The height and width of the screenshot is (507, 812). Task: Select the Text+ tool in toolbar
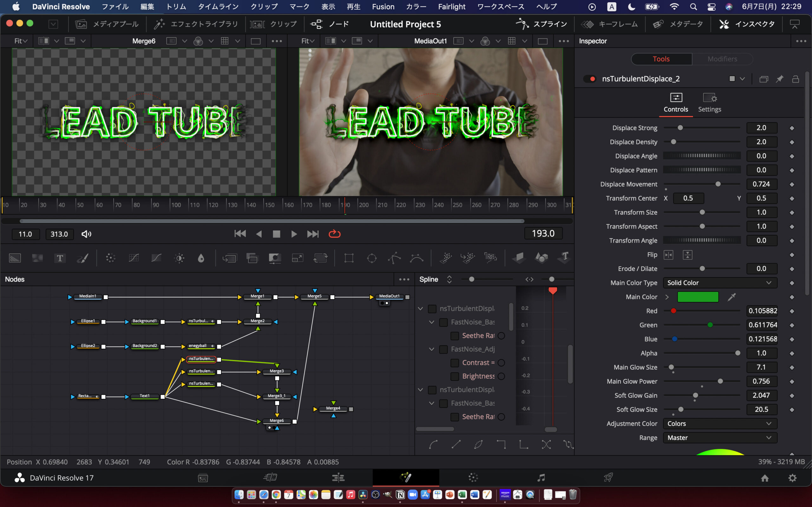pos(60,258)
